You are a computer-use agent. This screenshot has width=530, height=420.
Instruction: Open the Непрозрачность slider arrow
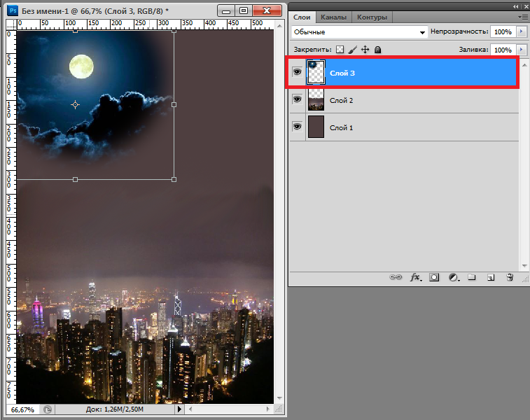[x=521, y=31]
